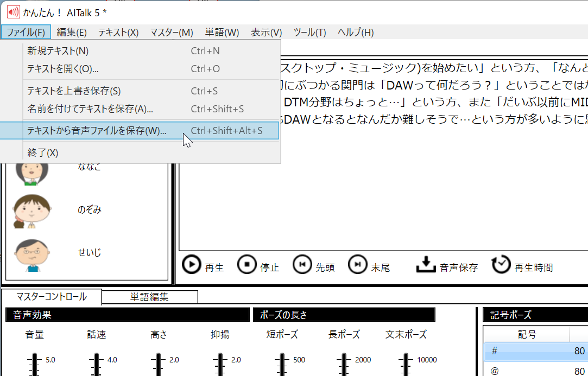
Task: Open the 編集(E) menu
Action: click(72, 32)
